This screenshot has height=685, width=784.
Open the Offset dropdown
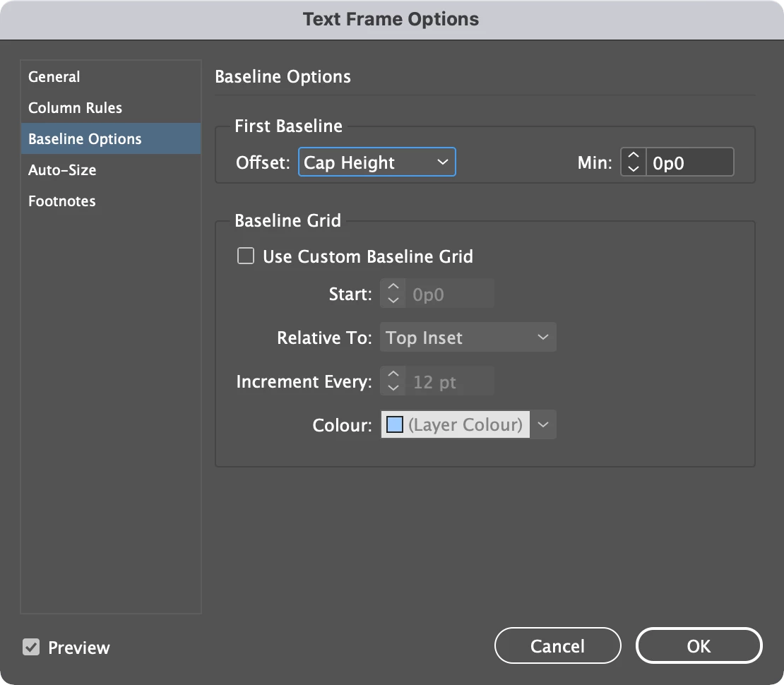coord(377,162)
